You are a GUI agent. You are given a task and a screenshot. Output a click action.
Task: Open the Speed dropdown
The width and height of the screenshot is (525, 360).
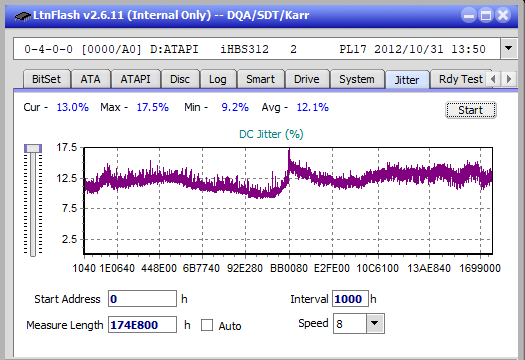(375, 324)
